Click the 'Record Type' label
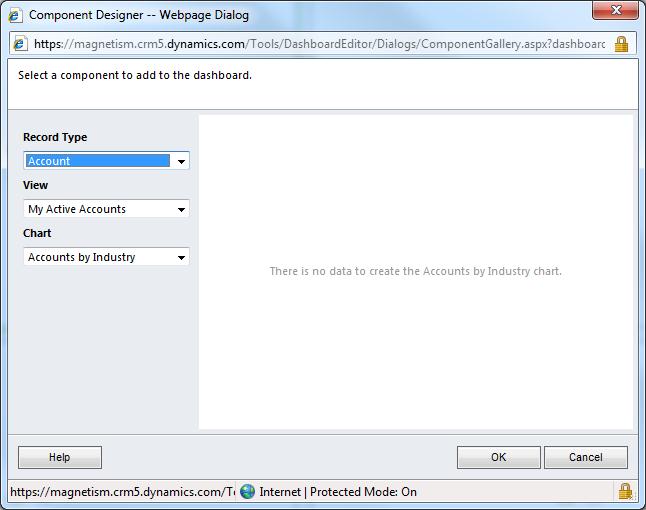Viewport: 646px width, 510px height. [55, 137]
